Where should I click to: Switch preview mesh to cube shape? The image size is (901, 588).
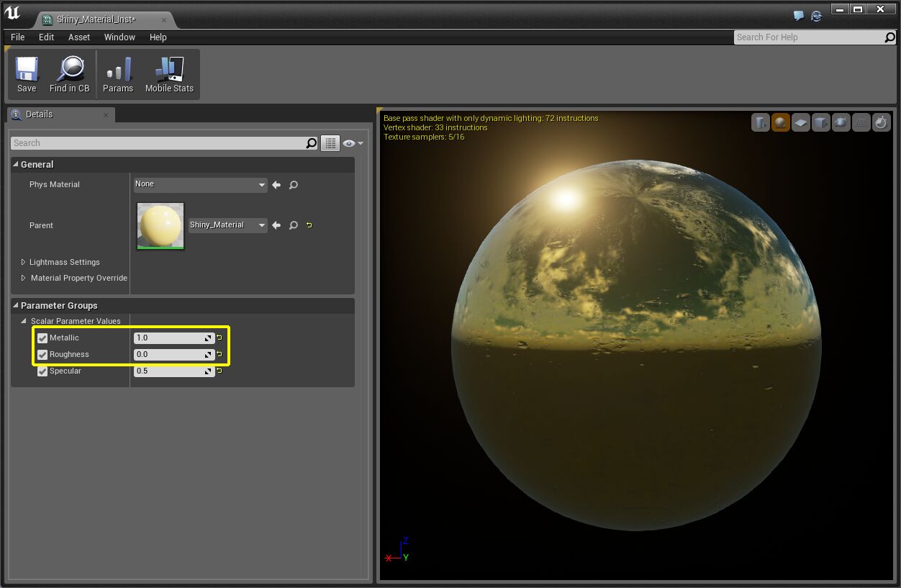tap(821, 123)
